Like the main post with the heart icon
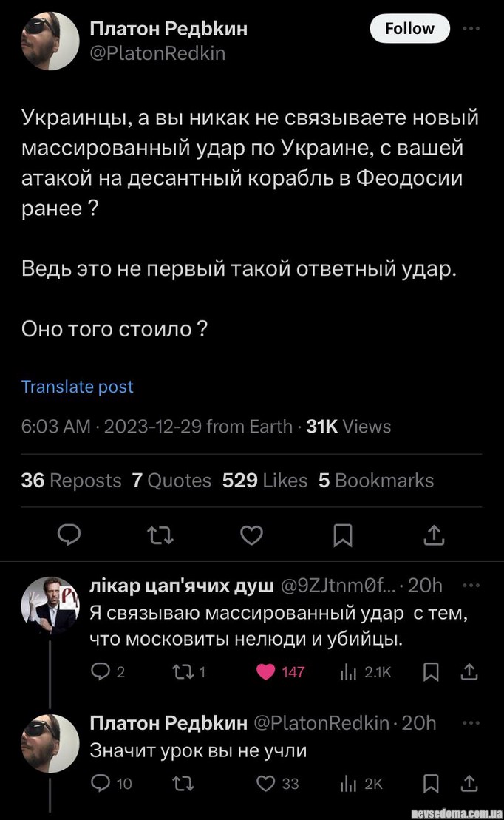The height and width of the screenshot is (820, 504). tap(251, 534)
